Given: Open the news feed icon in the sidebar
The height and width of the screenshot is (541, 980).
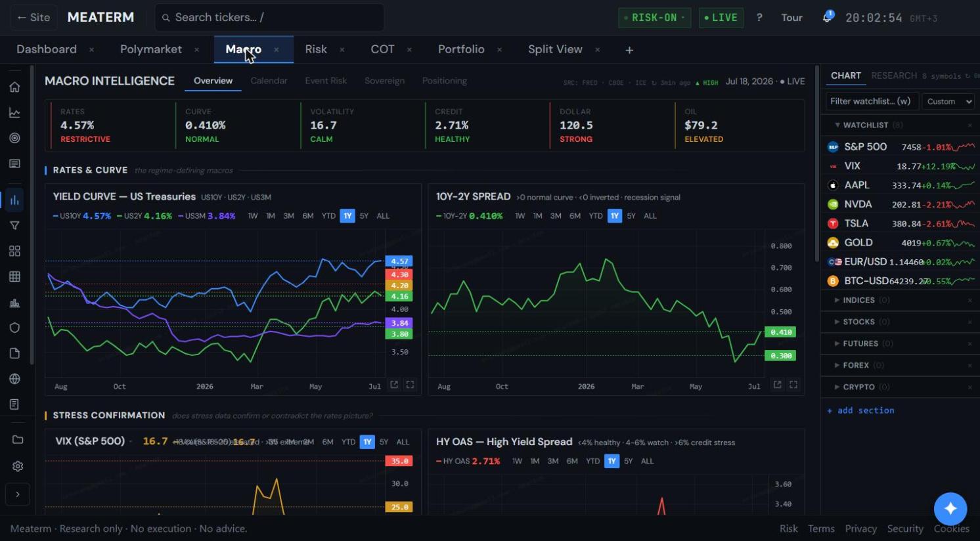Looking at the screenshot, I should point(14,163).
